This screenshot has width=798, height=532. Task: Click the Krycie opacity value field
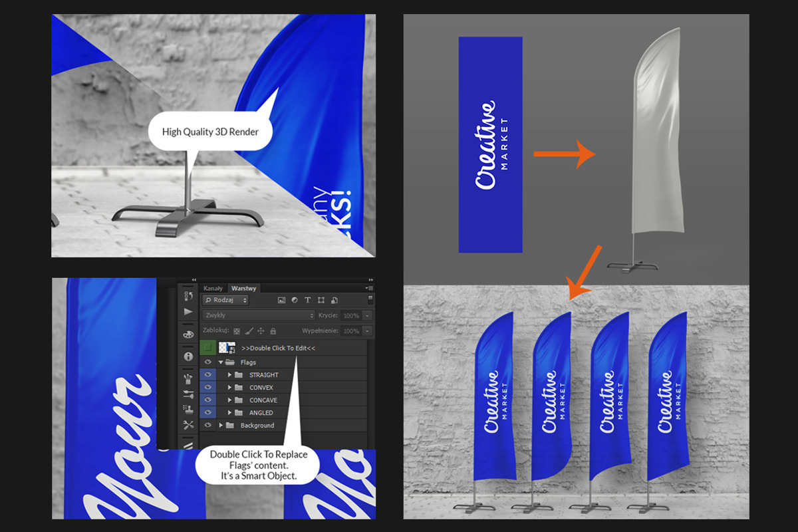(x=352, y=316)
